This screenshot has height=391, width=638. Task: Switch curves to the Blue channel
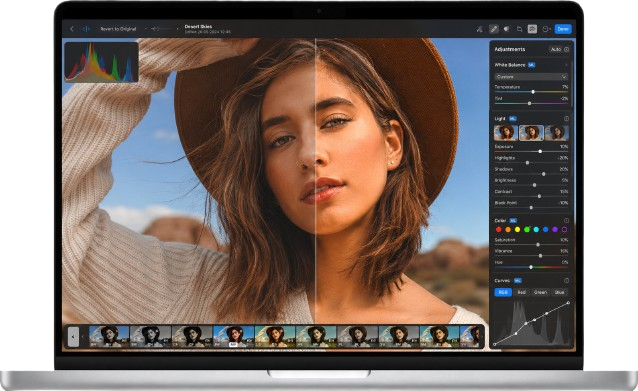[559, 292]
